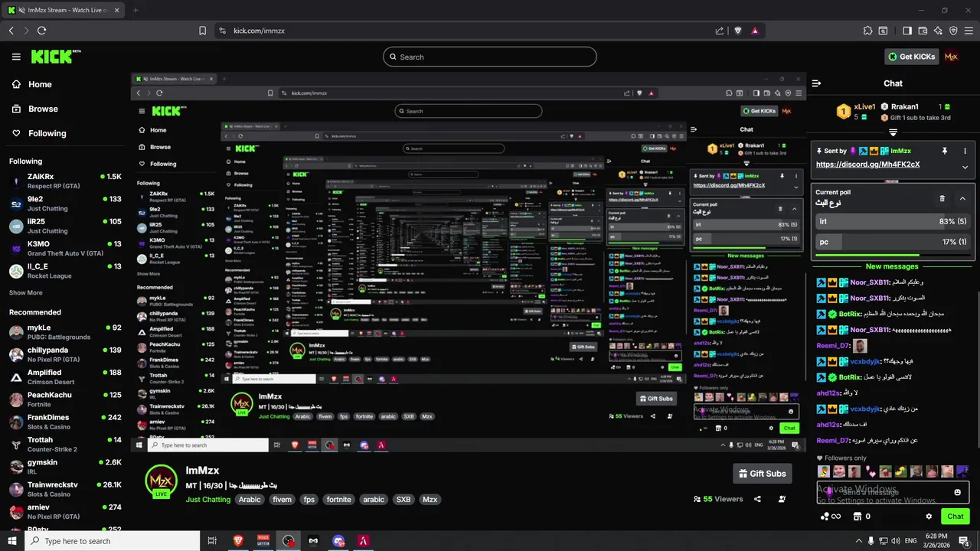Screen dimensions: 980x551
Task: Open channel points icon below chat input
Action: (830, 517)
